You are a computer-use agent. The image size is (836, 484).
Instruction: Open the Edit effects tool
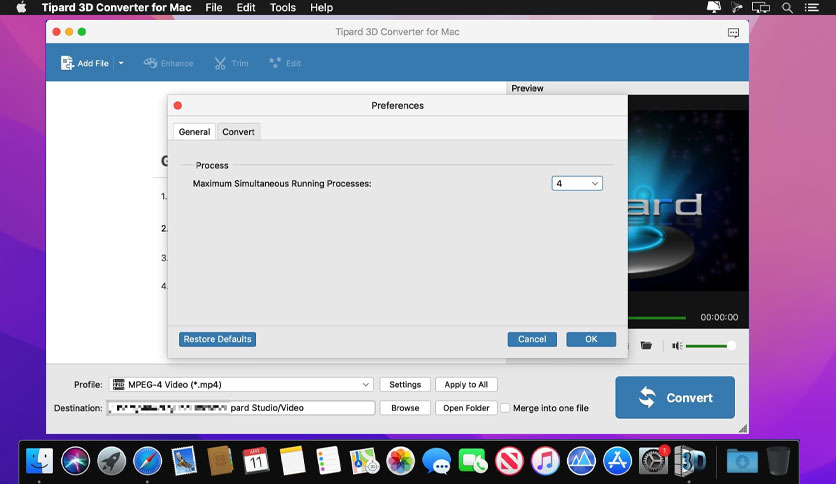coord(285,63)
